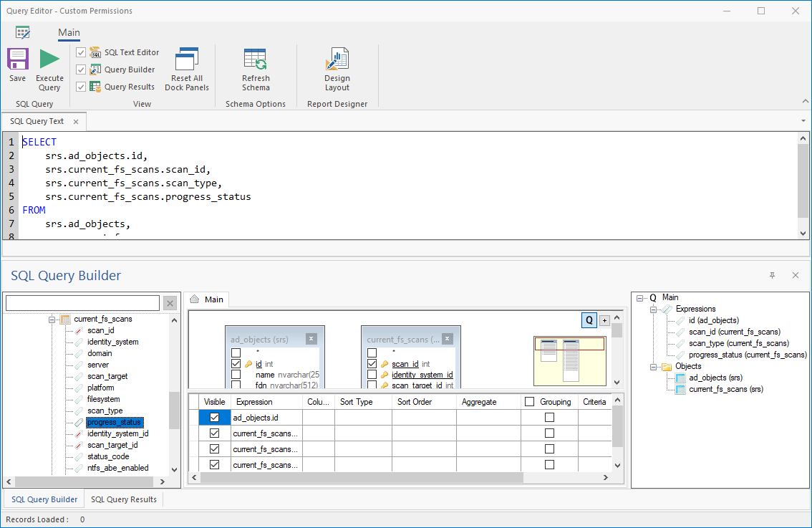Open Design Layout report designer
Image resolution: width=812 pixels, height=528 pixels.
[337, 60]
